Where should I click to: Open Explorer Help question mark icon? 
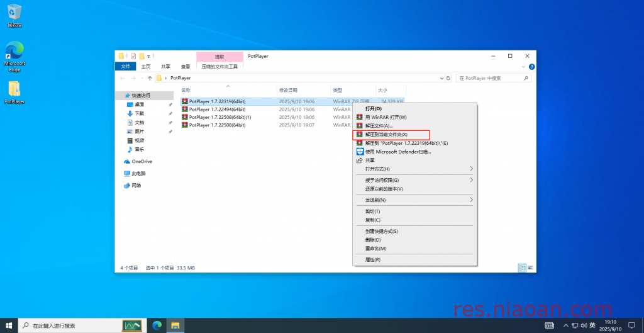coord(531,67)
